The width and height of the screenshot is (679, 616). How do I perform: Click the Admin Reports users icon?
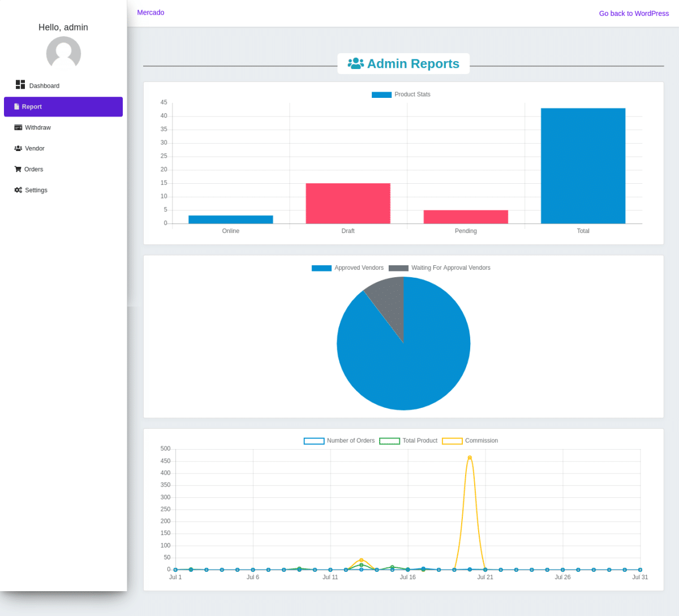(355, 63)
